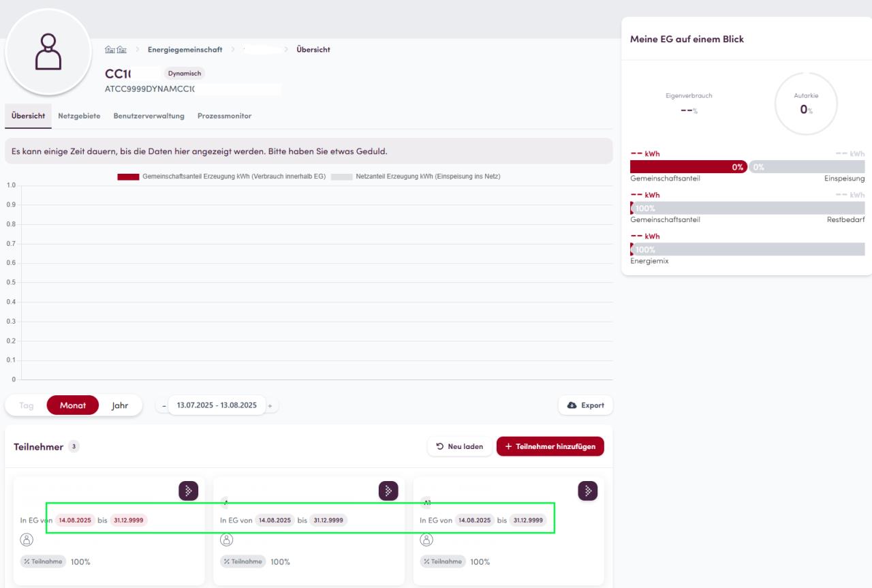The height and width of the screenshot is (588, 872).
Task: Open third participant card's purple arrow icon
Action: (587, 491)
